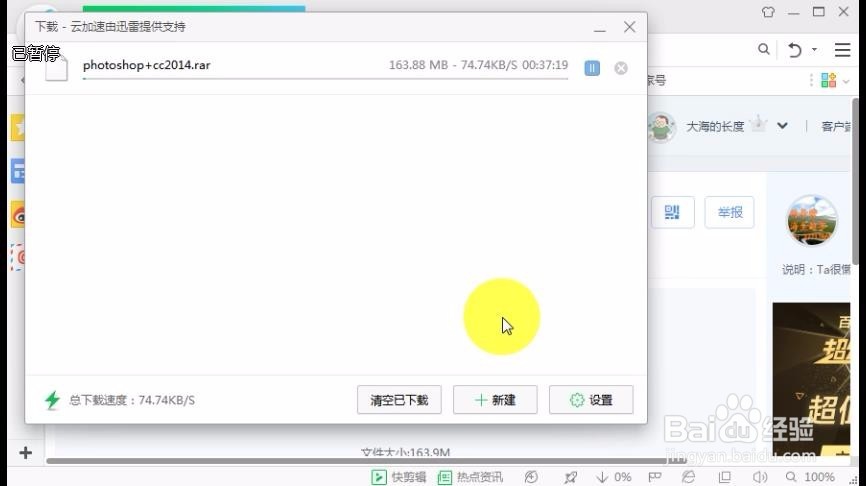Open the 100% zoom control

(811, 477)
